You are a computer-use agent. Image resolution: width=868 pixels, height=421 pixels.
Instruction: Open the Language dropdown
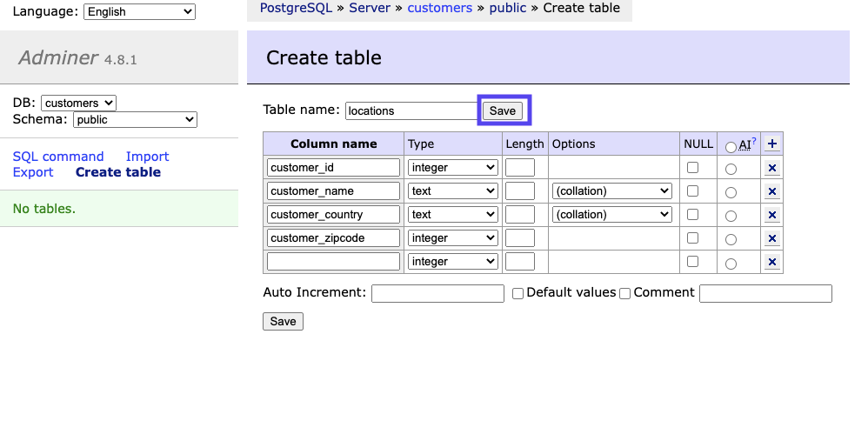coord(139,12)
